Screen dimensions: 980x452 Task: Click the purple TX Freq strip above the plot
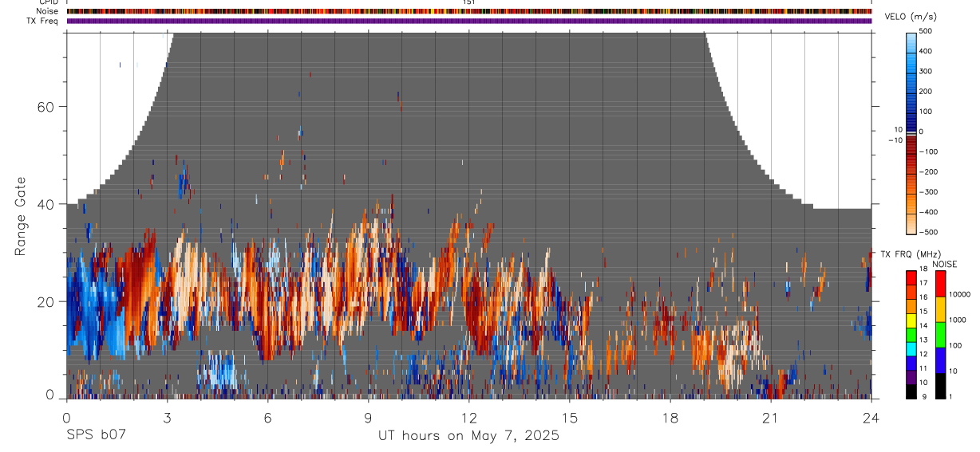point(469,21)
